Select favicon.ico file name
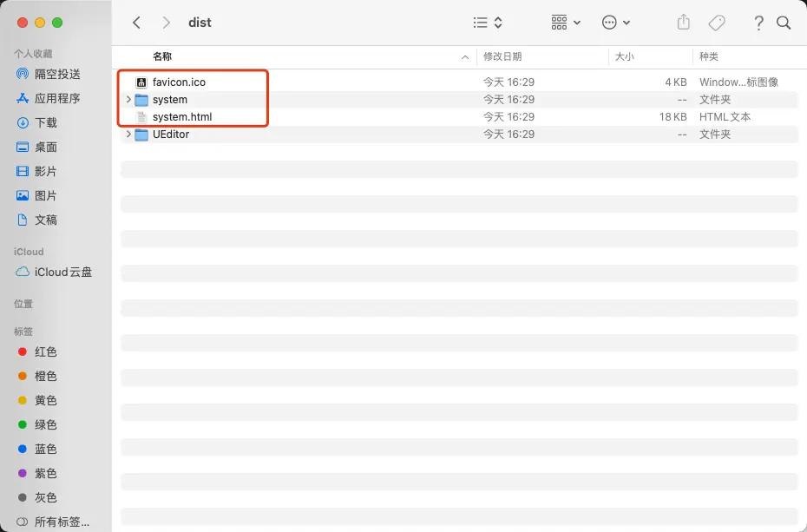807x532 pixels. pos(179,82)
